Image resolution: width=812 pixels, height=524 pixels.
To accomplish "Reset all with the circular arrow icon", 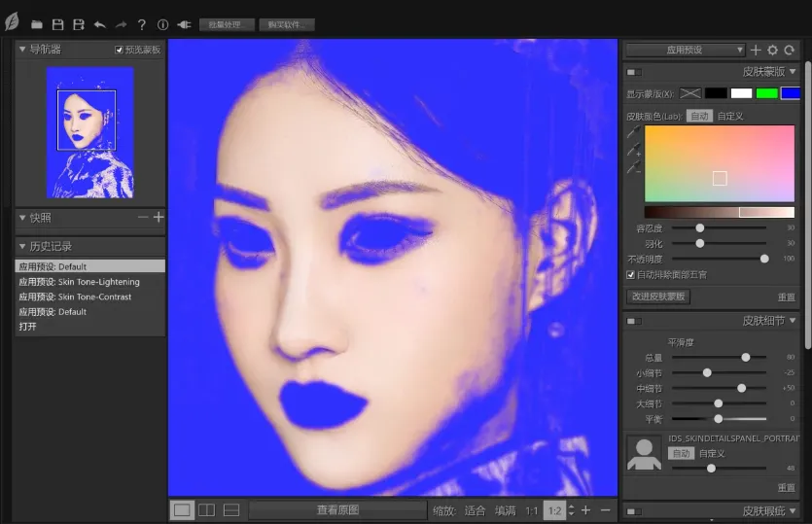I will [x=790, y=50].
